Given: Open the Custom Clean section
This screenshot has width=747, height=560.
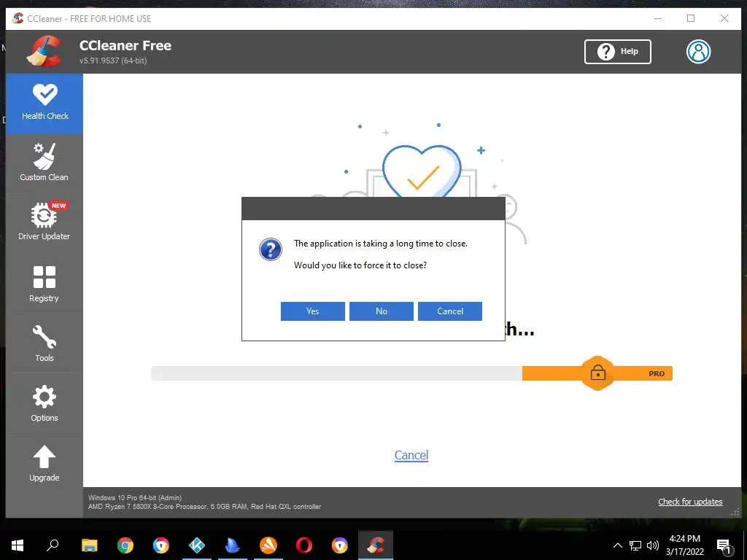Looking at the screenshot, I should [x=44, y=163].
